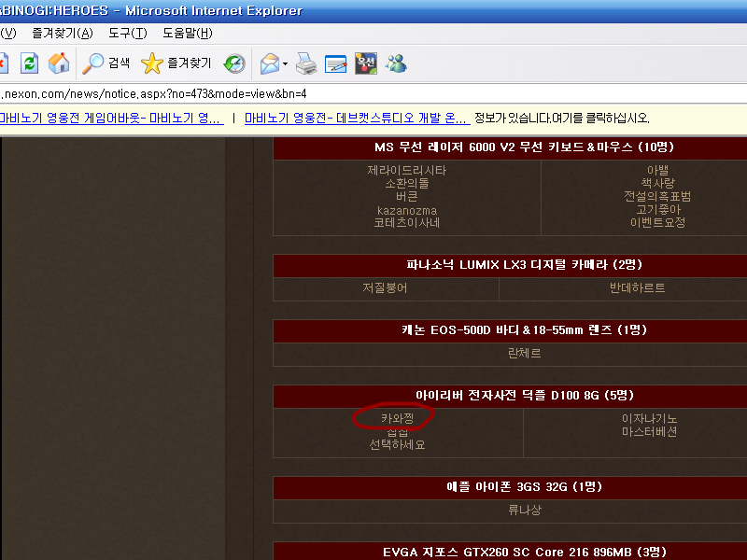Select winner name 버큰
747x560 pixels.
point(407,196)
